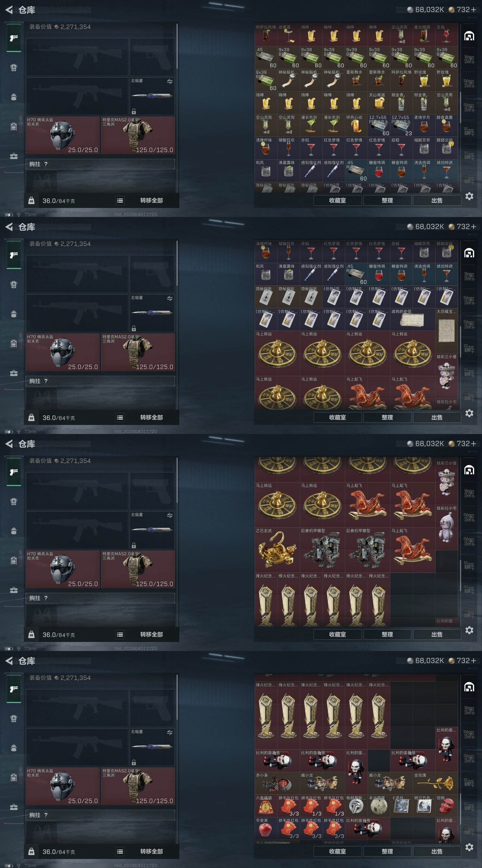The height and width of the screenshot is (868, 482).
Task: Click 出售 button below the 平安果 row
Action: coord(437,851)
